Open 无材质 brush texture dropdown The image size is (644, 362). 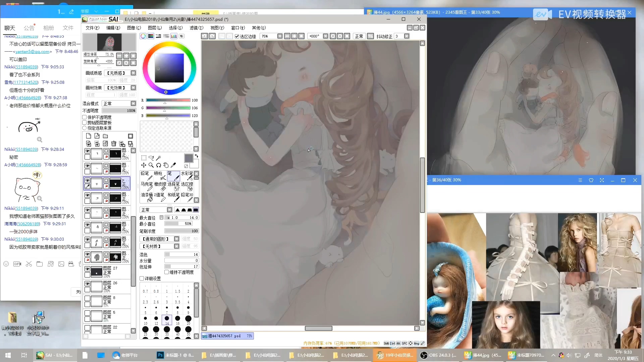pyautogui.click(x=176, y=246)
